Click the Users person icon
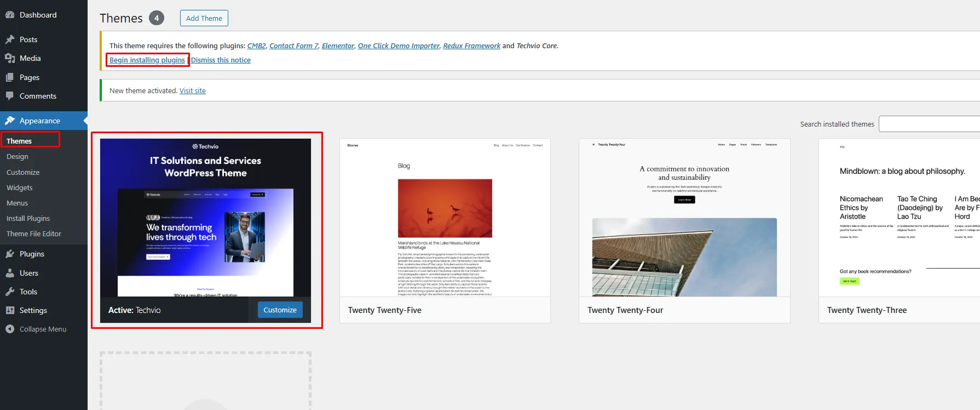Viewport: 980px width, 410px height. [10, 273]
